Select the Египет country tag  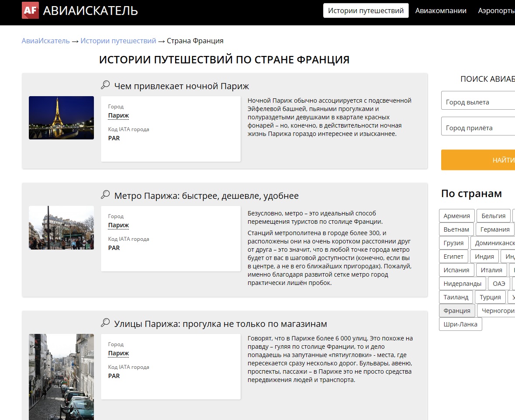click(453, 257)
